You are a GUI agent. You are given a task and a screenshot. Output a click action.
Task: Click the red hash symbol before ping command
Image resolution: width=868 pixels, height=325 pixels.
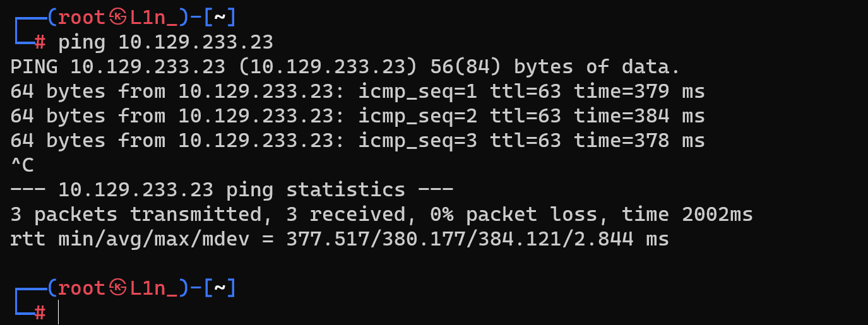[40, 42]
